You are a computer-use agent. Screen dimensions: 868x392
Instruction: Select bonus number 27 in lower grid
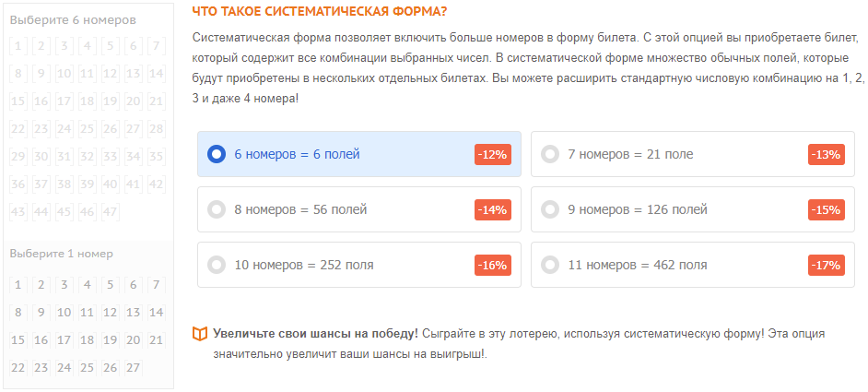[133, 367]
